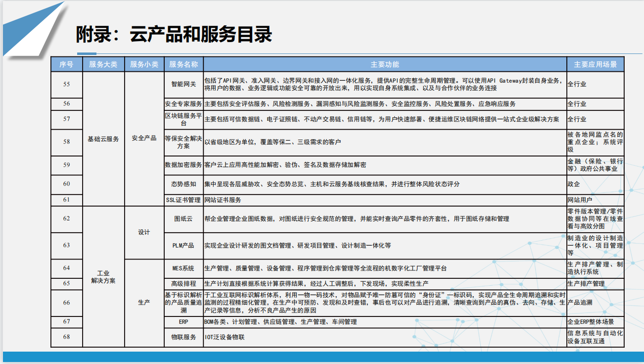Click the 安全专家服务 cell
644x364 pixels.
[184, 104]
